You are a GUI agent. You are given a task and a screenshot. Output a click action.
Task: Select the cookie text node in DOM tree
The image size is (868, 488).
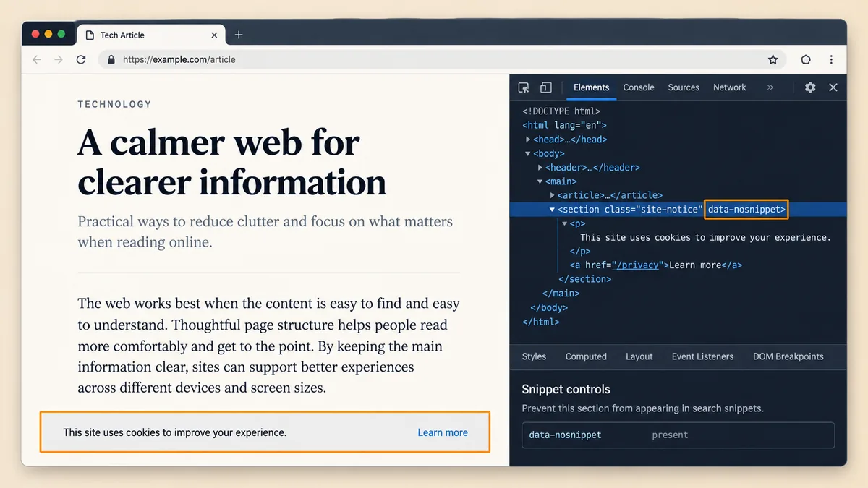706,237
